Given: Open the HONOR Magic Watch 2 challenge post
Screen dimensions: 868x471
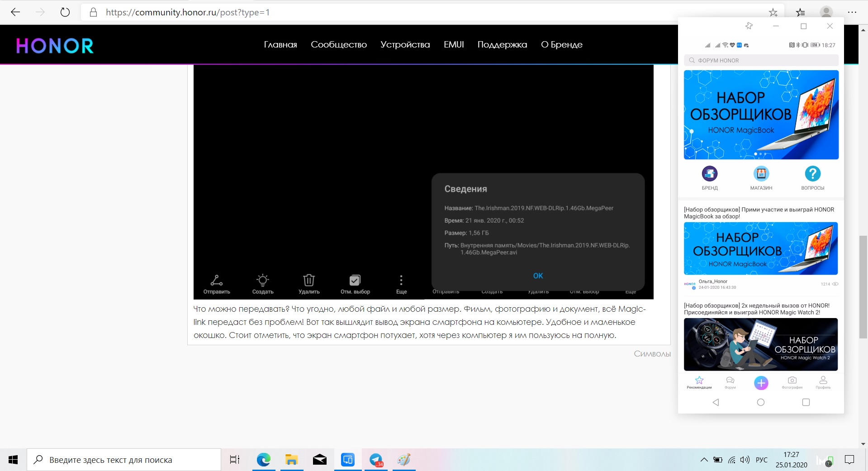Looking at the screenshot, I should (757, 309).
